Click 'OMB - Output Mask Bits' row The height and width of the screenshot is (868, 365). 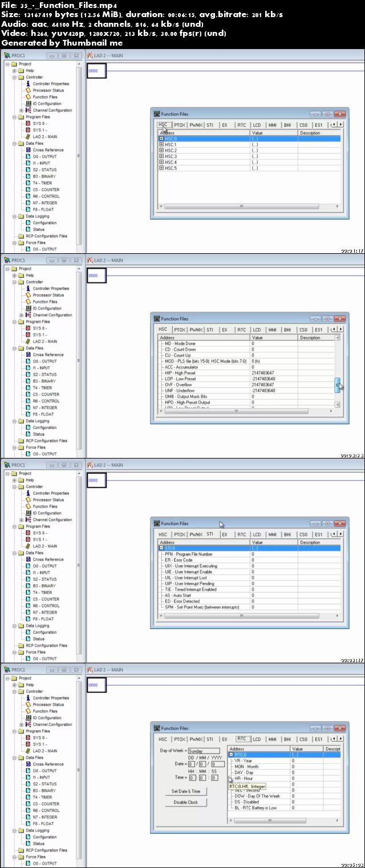click(x=246, y=396)
